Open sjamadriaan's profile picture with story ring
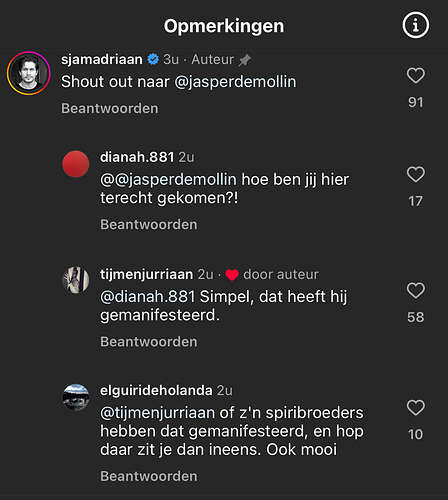 pos(29,73)
